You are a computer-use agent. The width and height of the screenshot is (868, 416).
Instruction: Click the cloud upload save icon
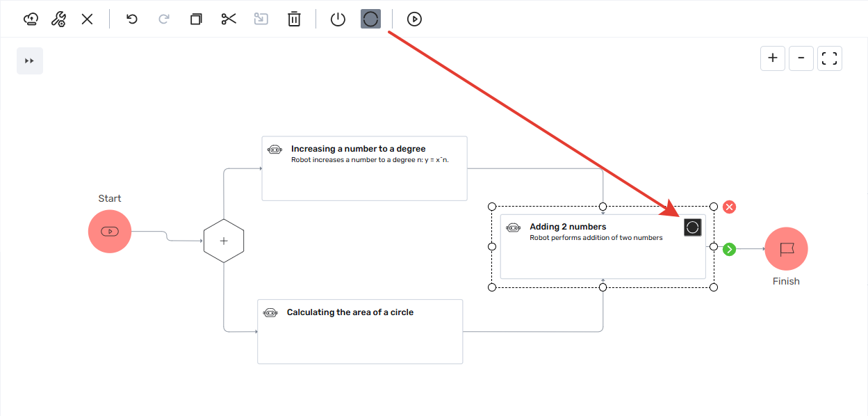click(x=31, y=19)
